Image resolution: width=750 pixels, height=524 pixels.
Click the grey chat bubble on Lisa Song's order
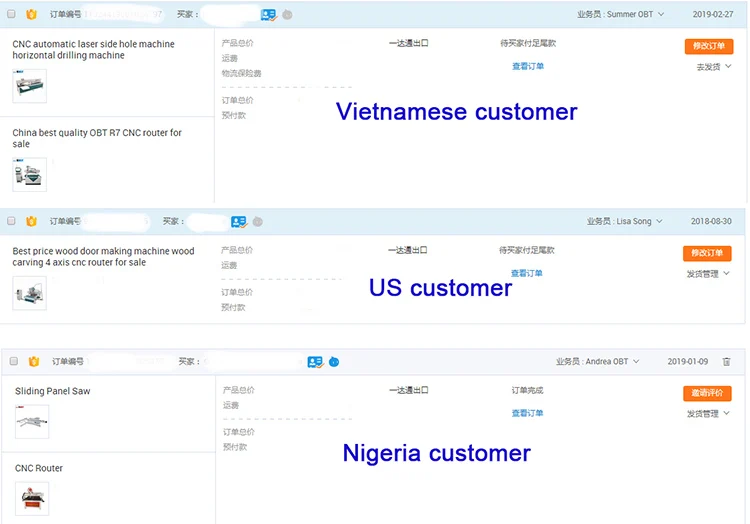pos(257,221)
